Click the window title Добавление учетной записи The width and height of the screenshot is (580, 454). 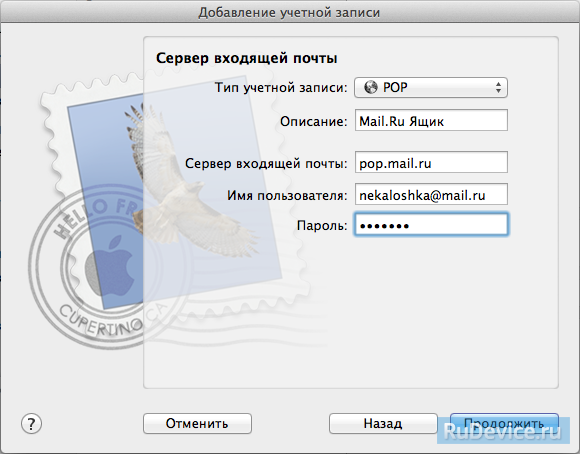point(289,13)
